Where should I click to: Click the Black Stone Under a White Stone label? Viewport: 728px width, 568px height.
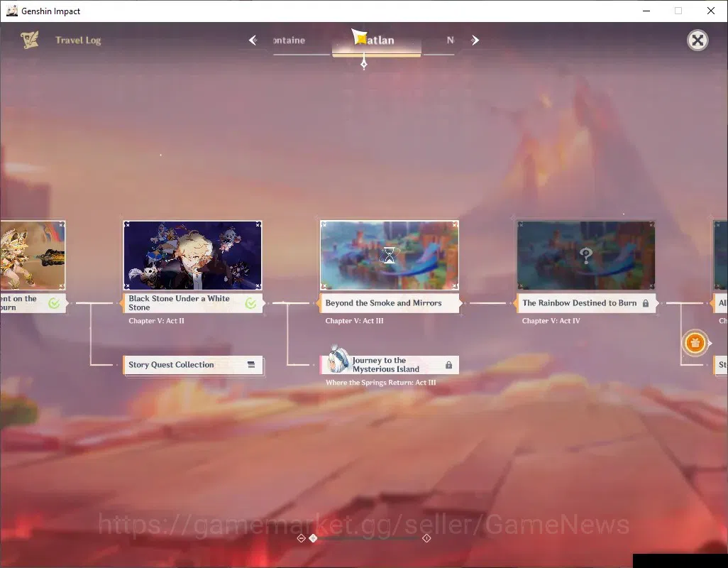(x=192, y=302)
